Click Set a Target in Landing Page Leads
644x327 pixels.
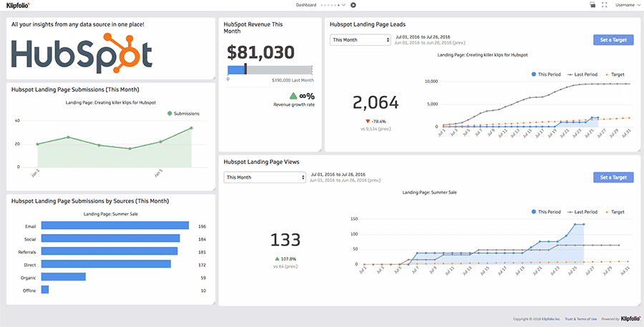[x=613, y=40]
